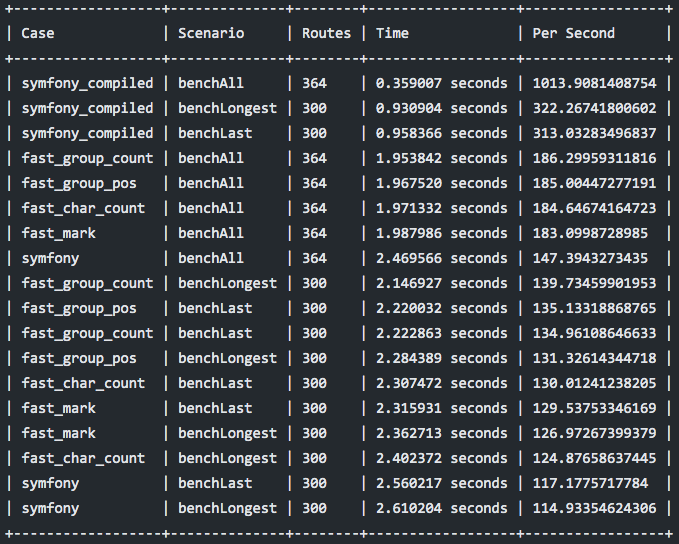Click fast_char_count in the 2.402372 seconds row
The height and width of the screenshot is (544, 679).
coord(83,458)
